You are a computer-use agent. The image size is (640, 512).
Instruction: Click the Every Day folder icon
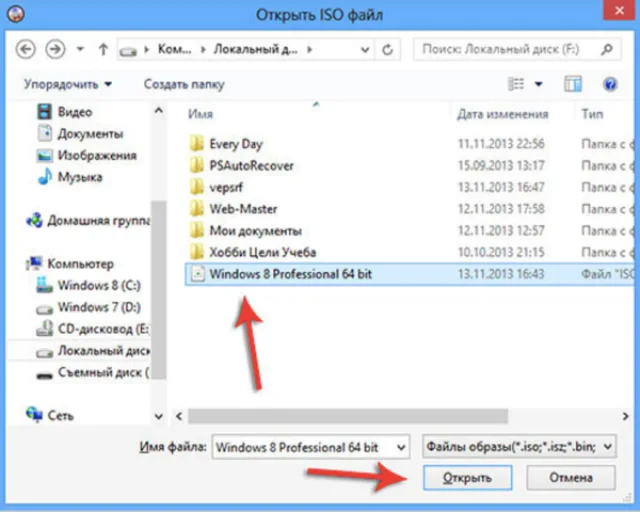197,144
